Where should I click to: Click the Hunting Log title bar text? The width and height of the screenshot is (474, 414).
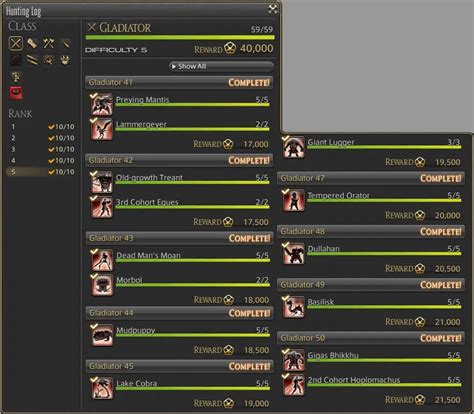click(x=23, y=11)
